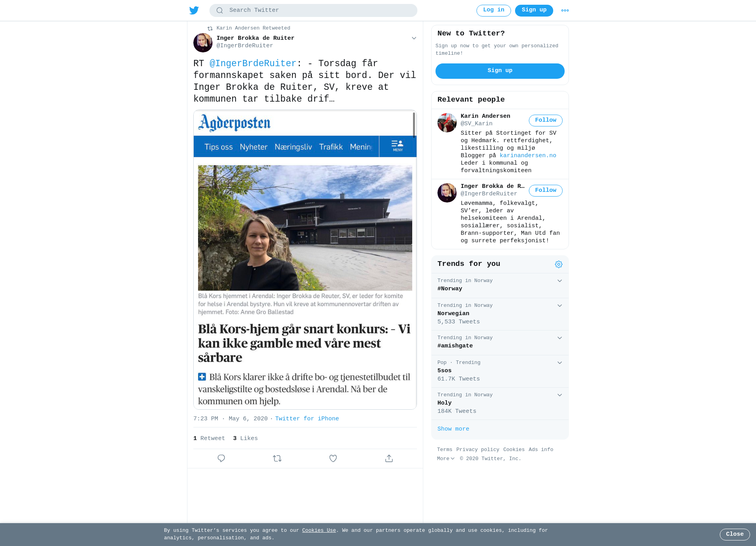Expand options for 5sos trend
Image resolution: width=756 pixels, height=546 pixels.
pyautogui.click(x=560, y=363)
